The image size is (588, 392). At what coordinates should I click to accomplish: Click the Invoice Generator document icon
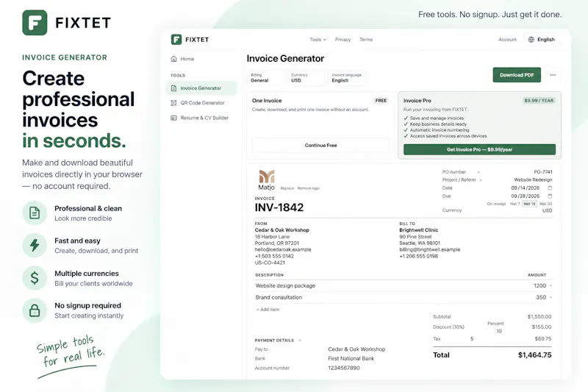point(173,88)
